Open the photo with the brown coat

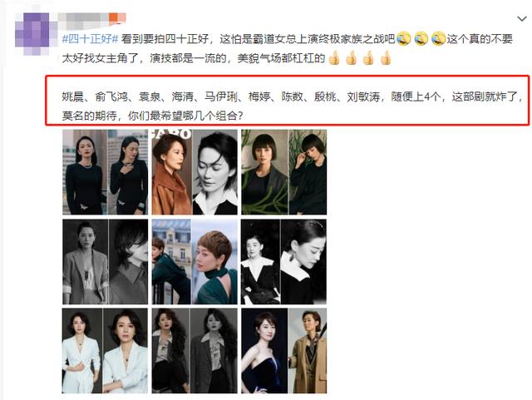[195, 172]
